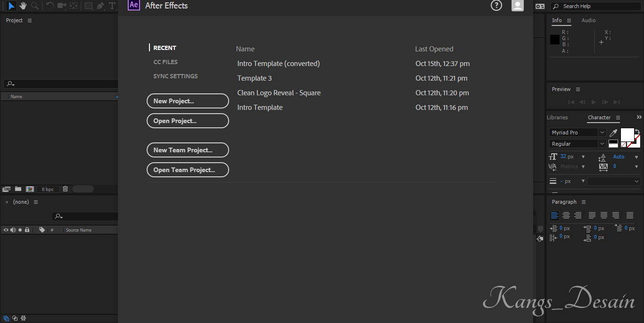Screen dimensions: 644x323
Task: Enable justify all in Paragraph panel
Action: [630, 215]
